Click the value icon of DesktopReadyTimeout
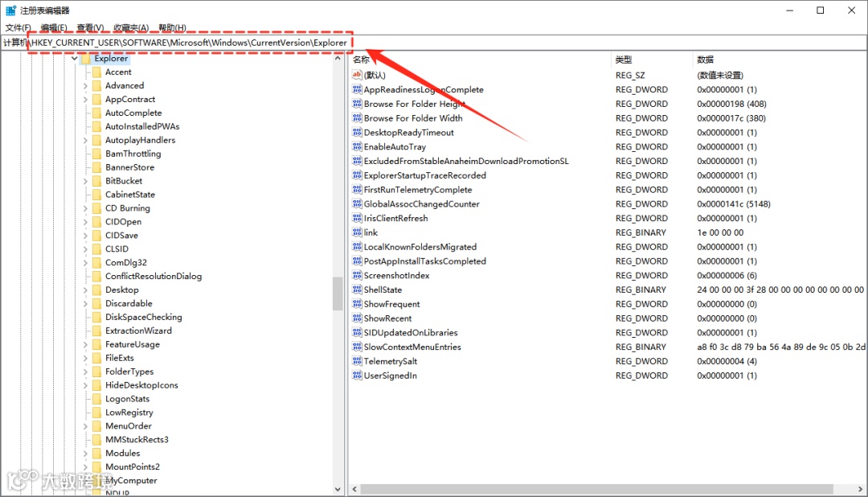This screenshot has height=497, width=868. pos(357,133)
